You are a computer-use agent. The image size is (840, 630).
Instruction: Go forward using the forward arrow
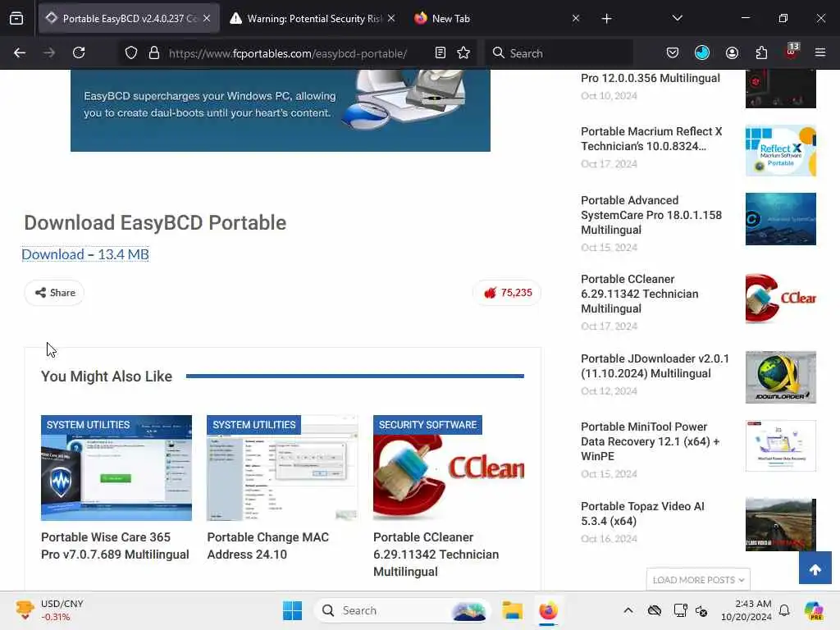point(49,52)
